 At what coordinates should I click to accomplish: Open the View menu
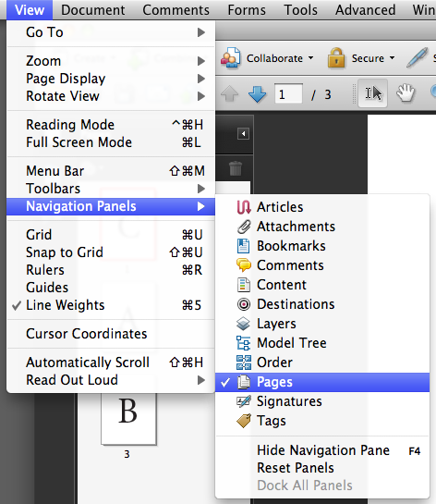(x=30, y=10)
